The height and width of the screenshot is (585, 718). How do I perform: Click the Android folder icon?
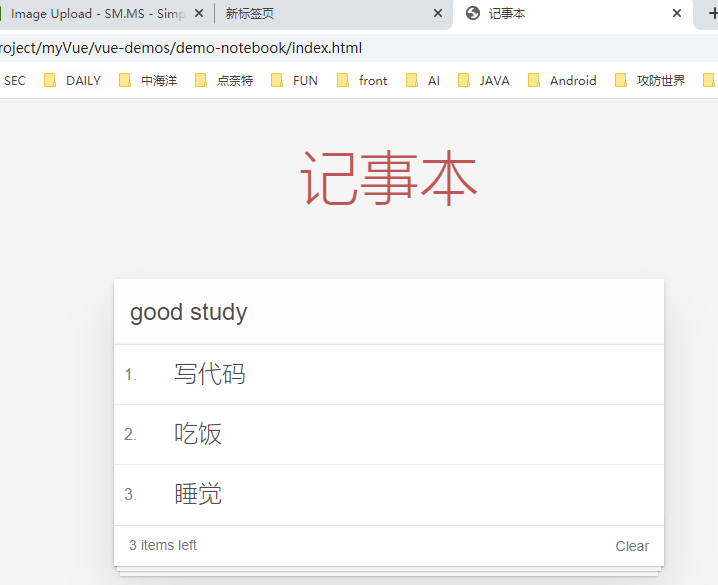point(533,81)
